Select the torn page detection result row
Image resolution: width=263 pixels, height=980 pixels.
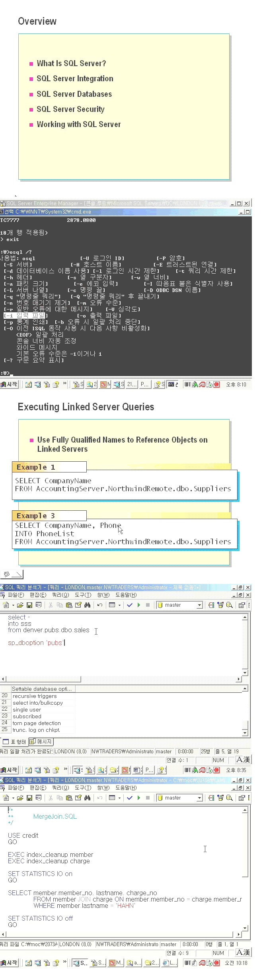[38, 723]
